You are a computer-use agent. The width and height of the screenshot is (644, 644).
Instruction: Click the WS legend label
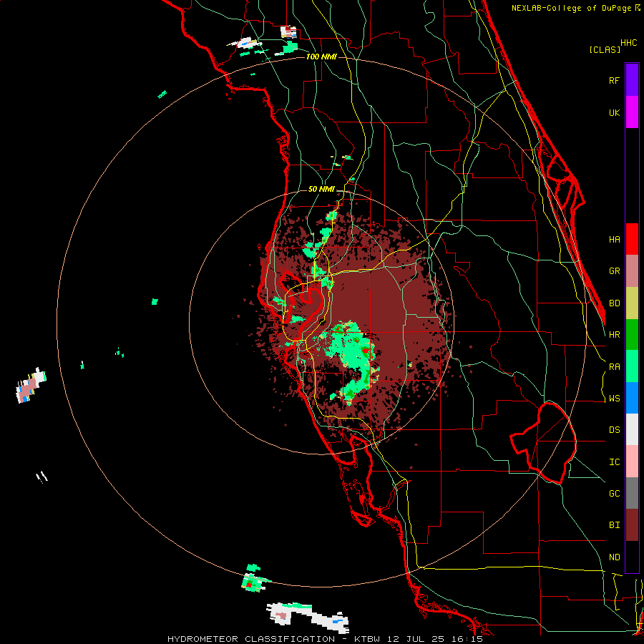(x=614, y=399)
